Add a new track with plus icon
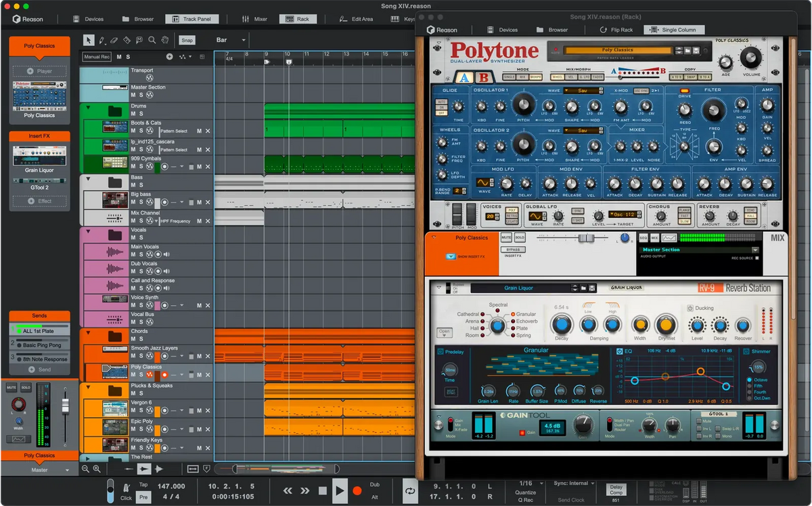812x506 pixels. pyautogui.click(x=169, y=57)
